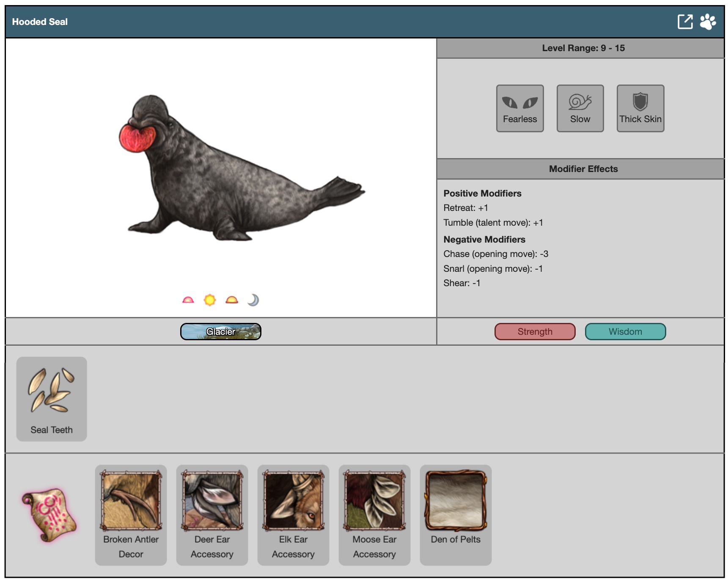Click the daytime sun icon
728x582 pixels.
click(x=210, y=300)
